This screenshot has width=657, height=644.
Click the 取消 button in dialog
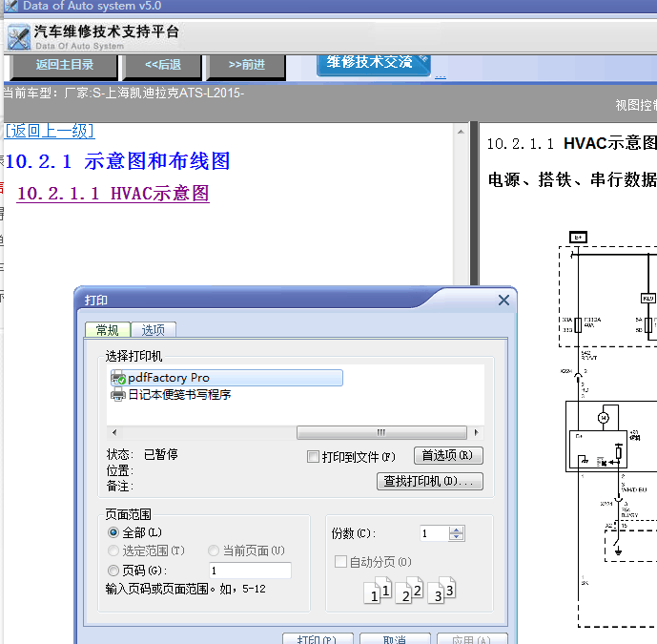pos(395,639)
